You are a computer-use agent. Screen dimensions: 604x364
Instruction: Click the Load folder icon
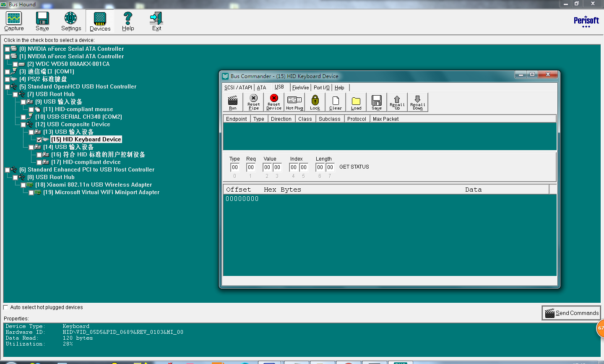click(356, 102)
